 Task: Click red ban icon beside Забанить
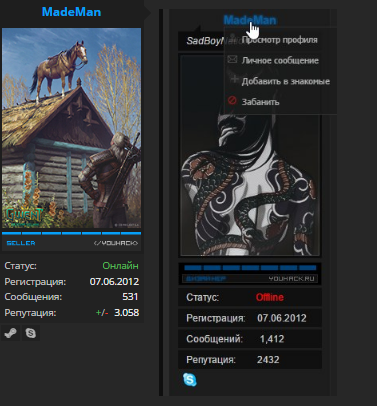[232, 100]
